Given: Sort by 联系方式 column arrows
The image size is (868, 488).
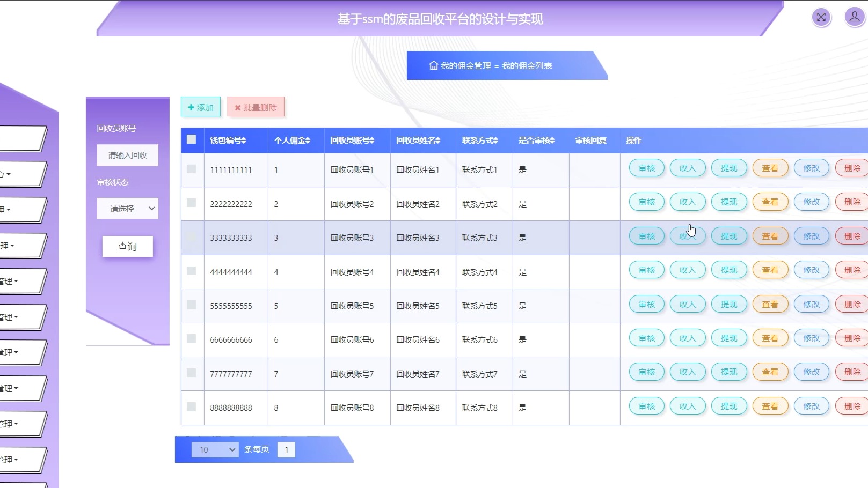Looking at the screenshot, I should pyautogui.click(x=495, y=141).
